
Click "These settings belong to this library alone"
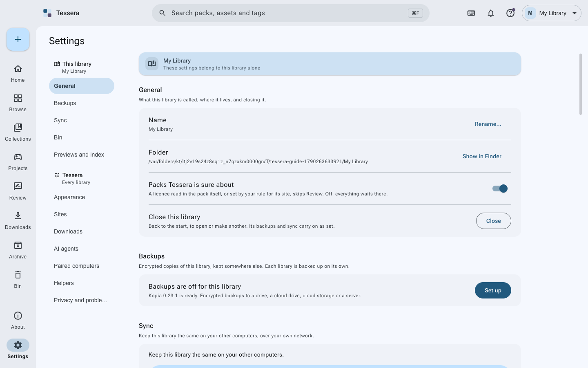212,68
